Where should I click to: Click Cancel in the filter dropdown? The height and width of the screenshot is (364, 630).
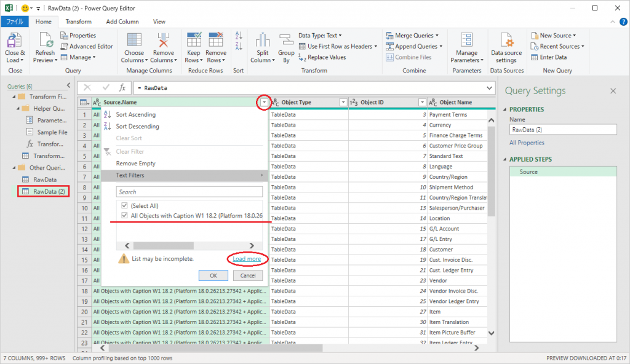click(x=247, y=275)
